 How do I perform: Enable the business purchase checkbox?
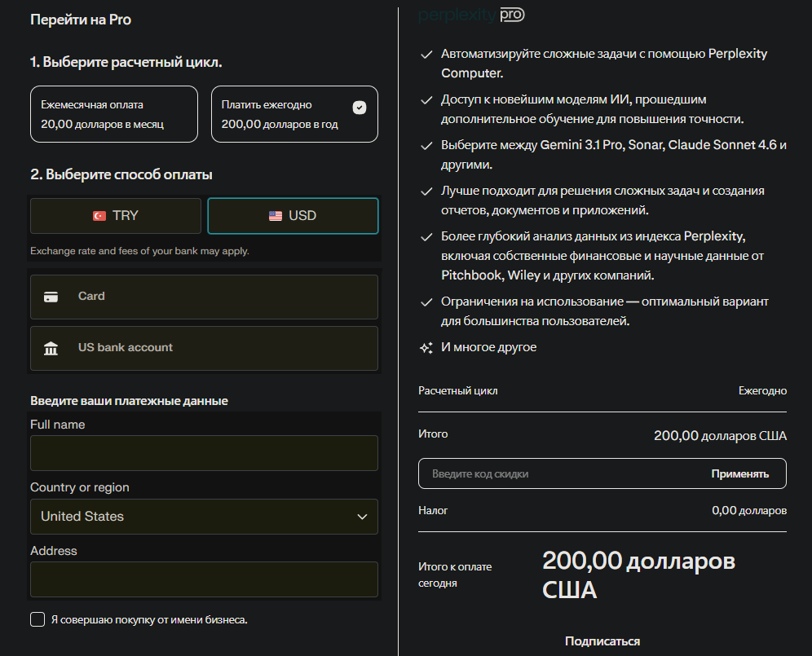coord(38,619)
